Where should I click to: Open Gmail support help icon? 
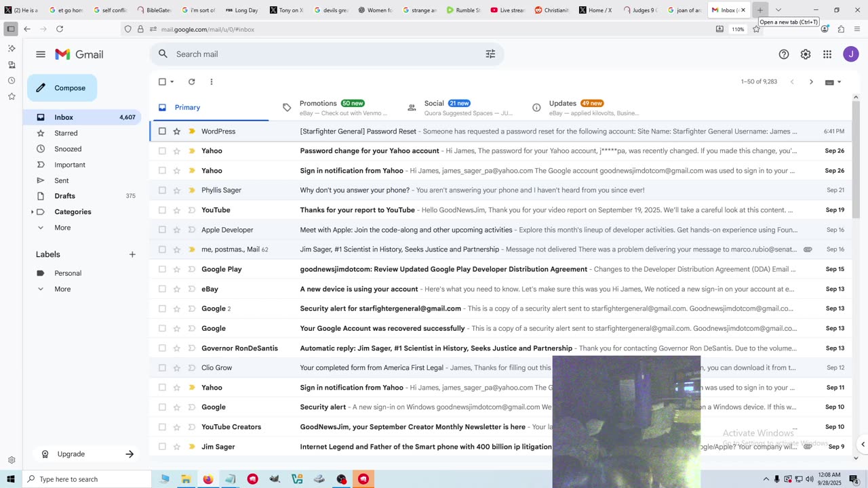pos(784,54)
